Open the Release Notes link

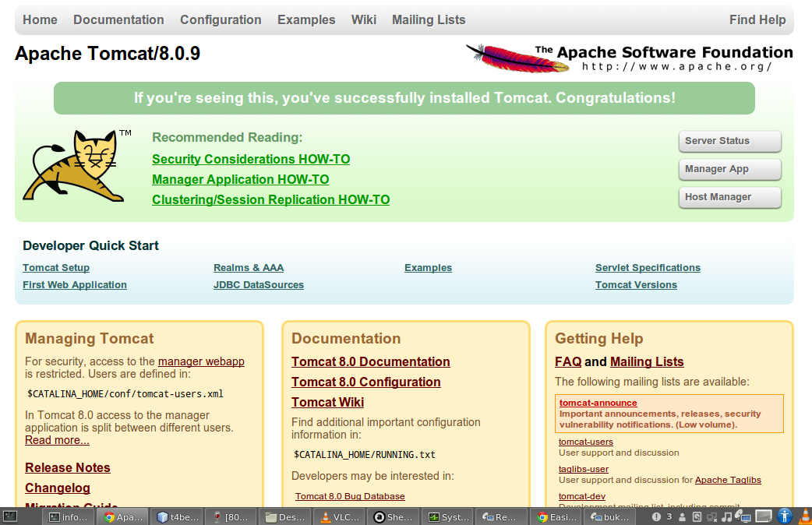click(x=67, y=467)
